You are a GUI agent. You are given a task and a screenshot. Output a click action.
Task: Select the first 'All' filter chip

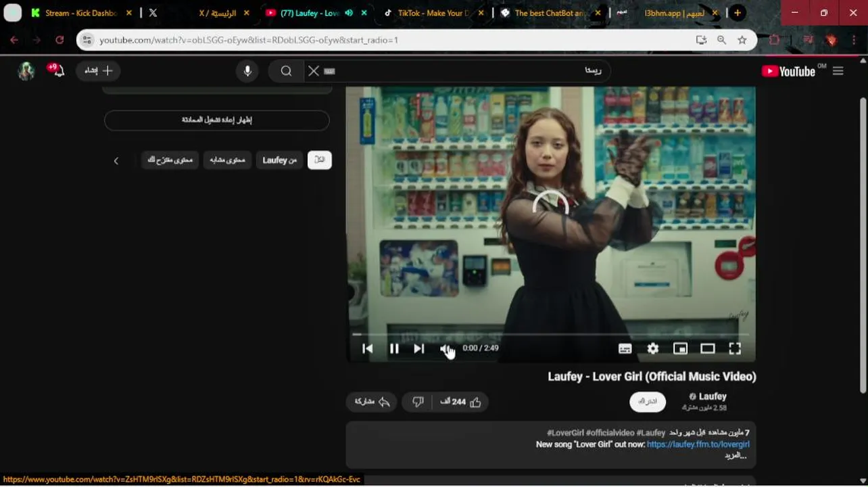320,160
